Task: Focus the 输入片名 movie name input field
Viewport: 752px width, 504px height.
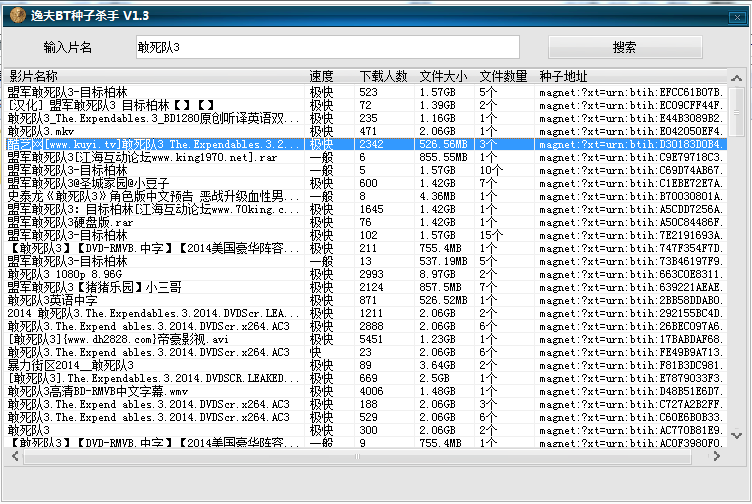Action: click(328, 47)
